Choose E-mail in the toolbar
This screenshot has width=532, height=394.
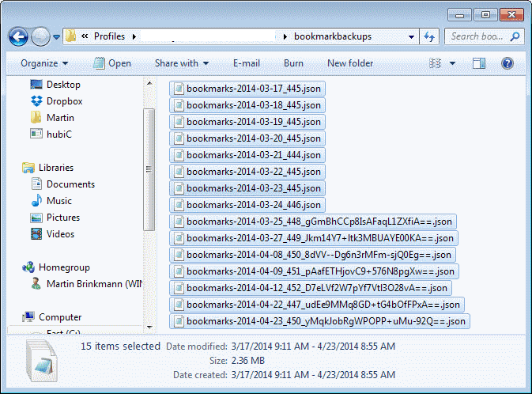click(247, 63)
